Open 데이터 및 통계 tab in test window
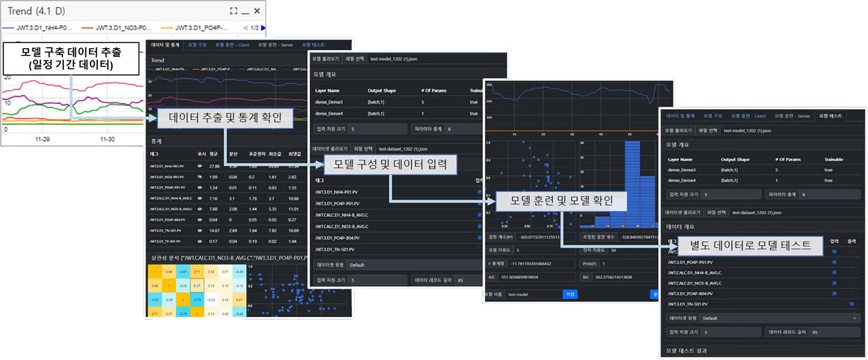The image size is (868, 360). pos(680,116)
